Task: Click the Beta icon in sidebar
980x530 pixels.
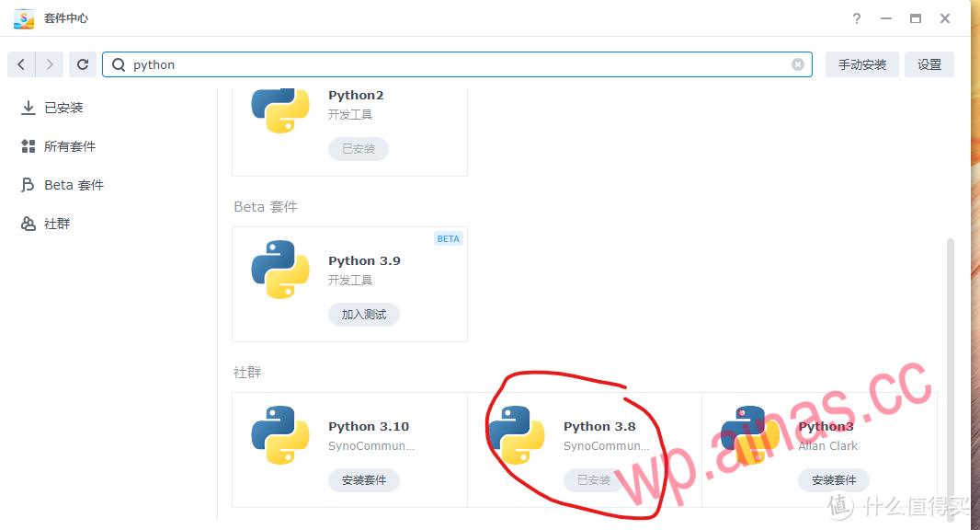Action: [x=28, y=185]
